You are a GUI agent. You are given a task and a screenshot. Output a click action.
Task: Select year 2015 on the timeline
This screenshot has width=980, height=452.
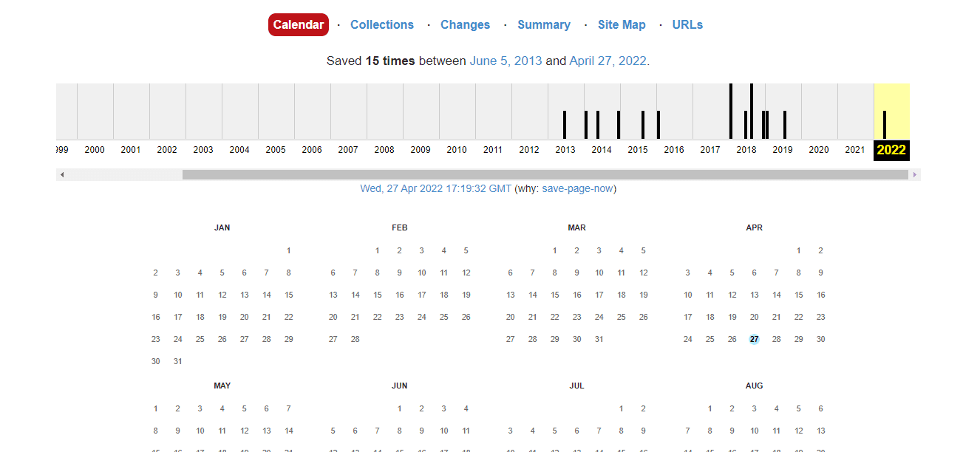pos(638,150)
